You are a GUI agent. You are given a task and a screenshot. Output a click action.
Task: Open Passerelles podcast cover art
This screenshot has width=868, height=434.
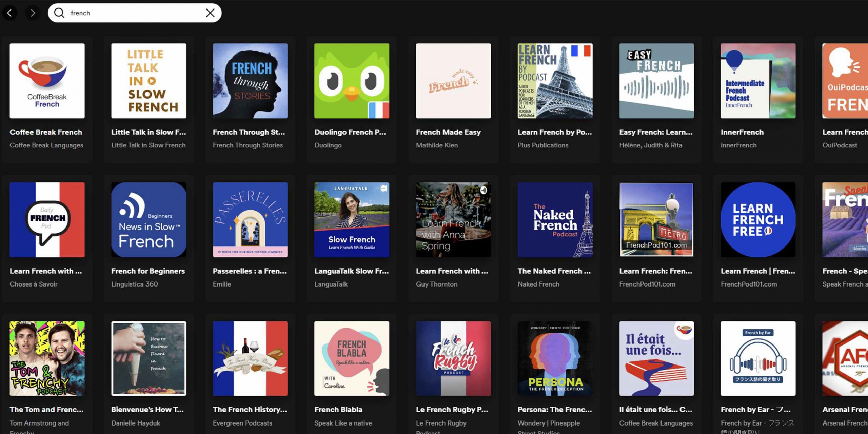[250, 220]
